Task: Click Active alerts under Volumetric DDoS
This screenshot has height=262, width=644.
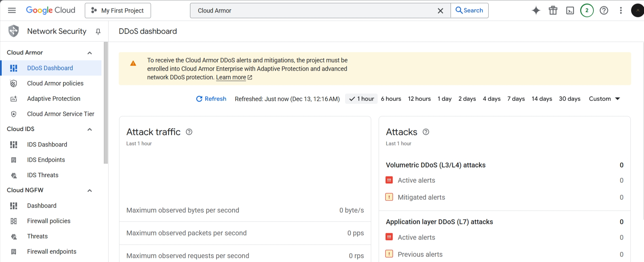Action: click(505, 180)
